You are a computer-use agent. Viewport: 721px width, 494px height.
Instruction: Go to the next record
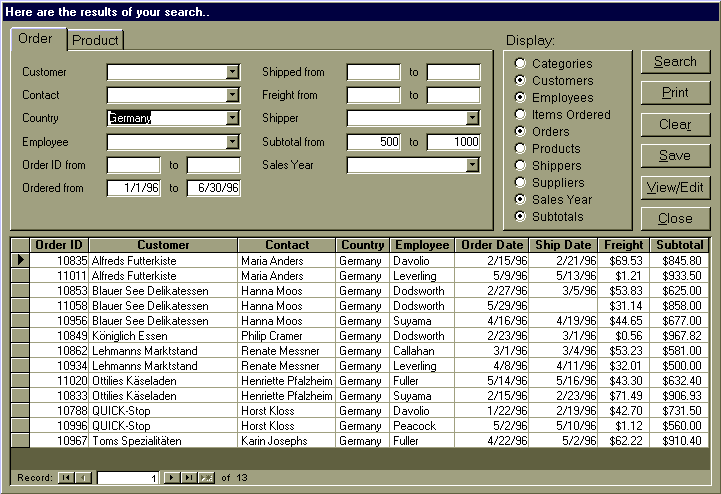coord(171,478)
